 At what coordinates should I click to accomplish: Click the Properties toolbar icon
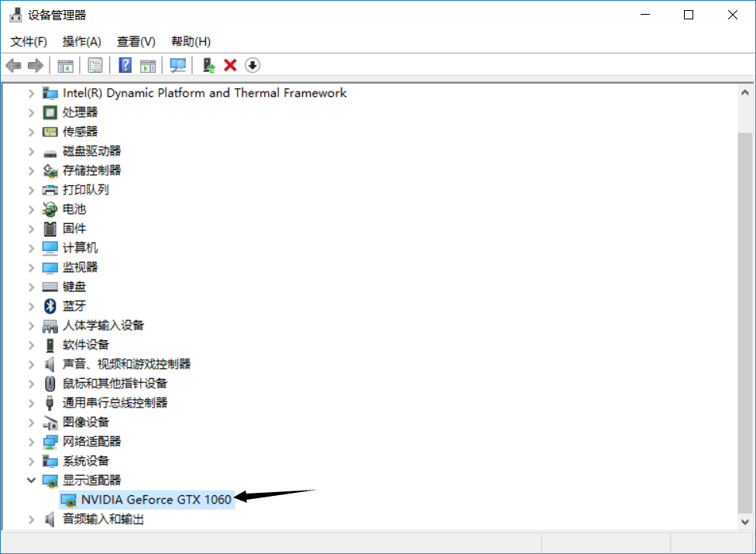95,65
